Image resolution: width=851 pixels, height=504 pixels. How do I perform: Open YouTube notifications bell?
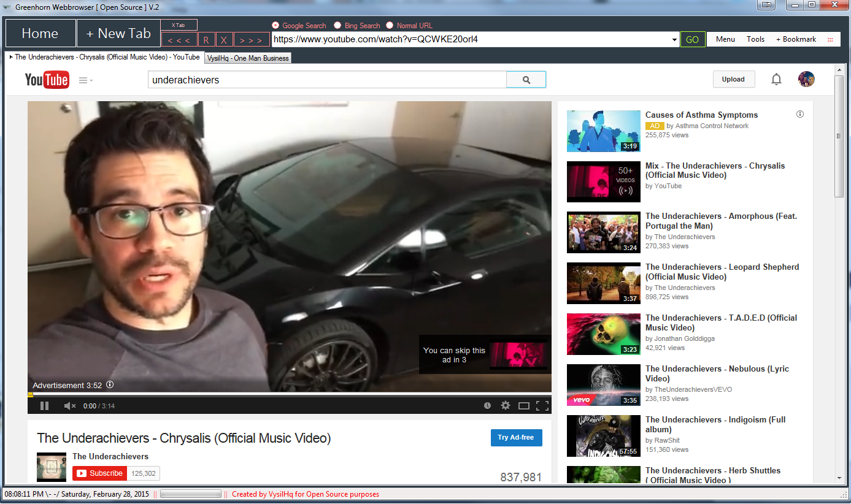point(776,79)
